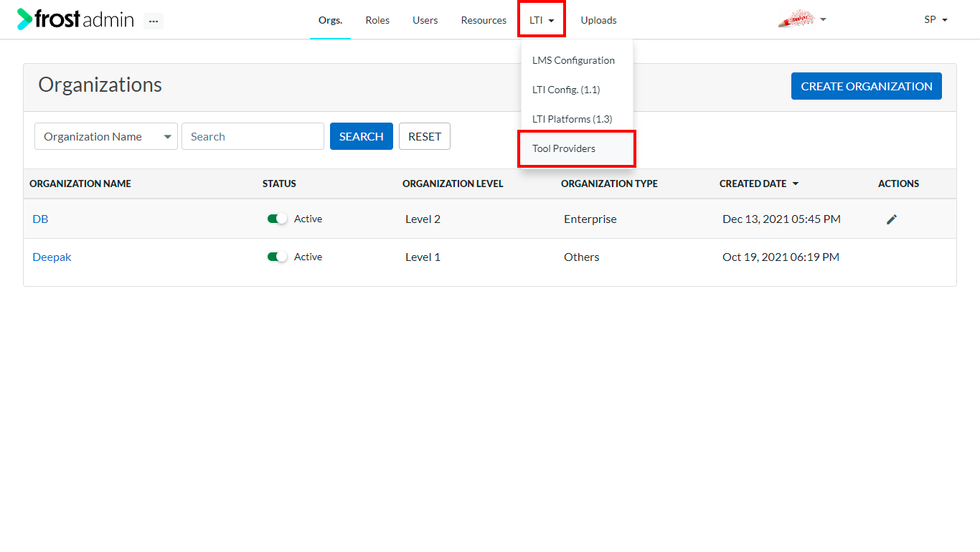
Task: Navigate to the Resources tab
Action: 484,20
